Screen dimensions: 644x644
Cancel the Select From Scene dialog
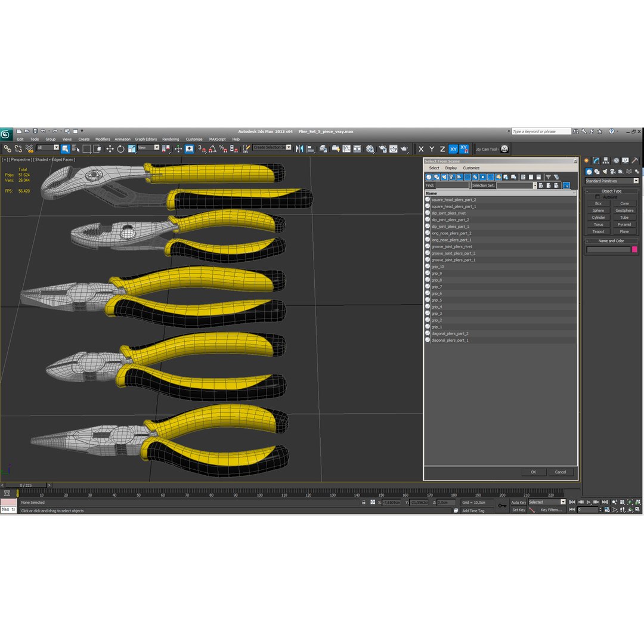tap(560, 472)
